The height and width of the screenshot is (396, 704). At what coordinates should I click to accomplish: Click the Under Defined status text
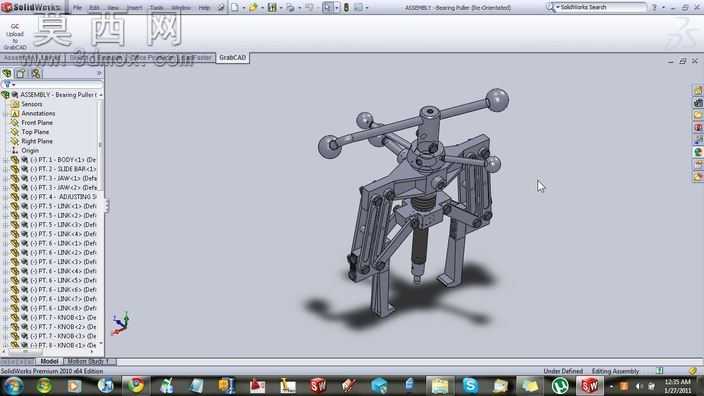(x=563, y=371)
